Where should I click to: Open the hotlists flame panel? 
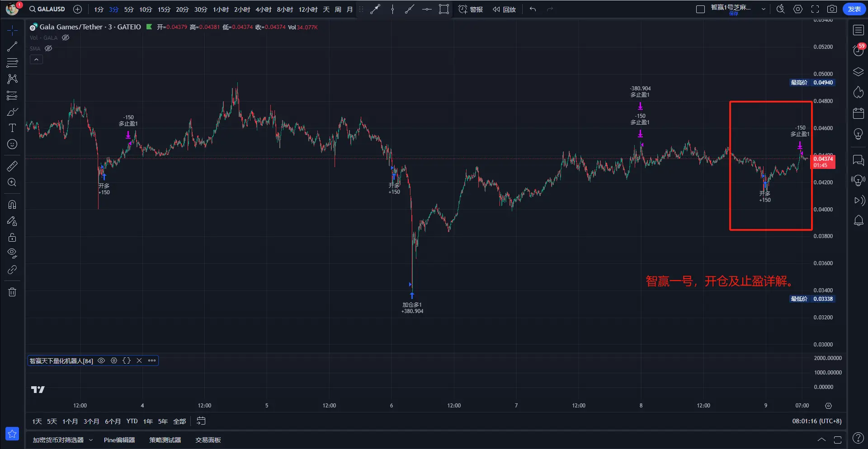coord(858,93)
